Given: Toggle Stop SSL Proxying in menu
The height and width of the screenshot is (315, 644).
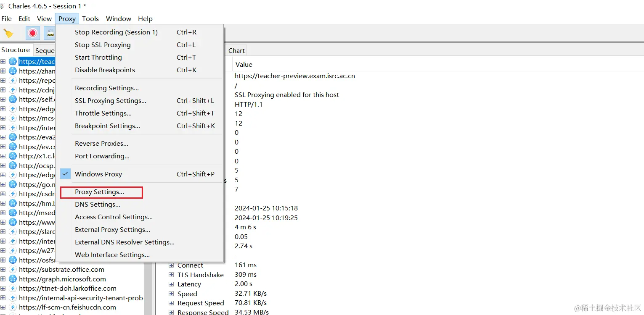Looking at the screenshot, I should click(103, 45).
